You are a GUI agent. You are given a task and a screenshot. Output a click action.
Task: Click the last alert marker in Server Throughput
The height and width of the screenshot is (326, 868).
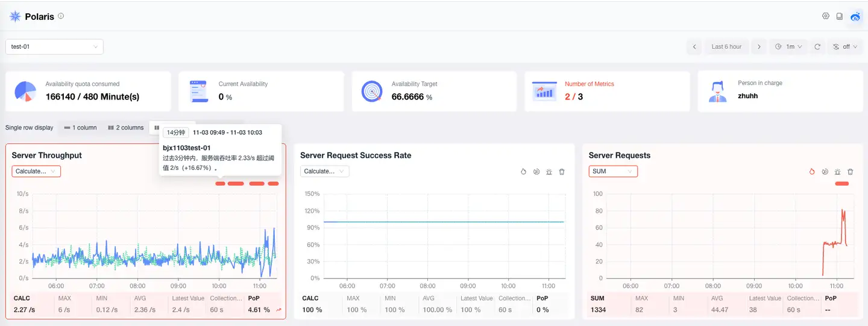click(273, 184)
